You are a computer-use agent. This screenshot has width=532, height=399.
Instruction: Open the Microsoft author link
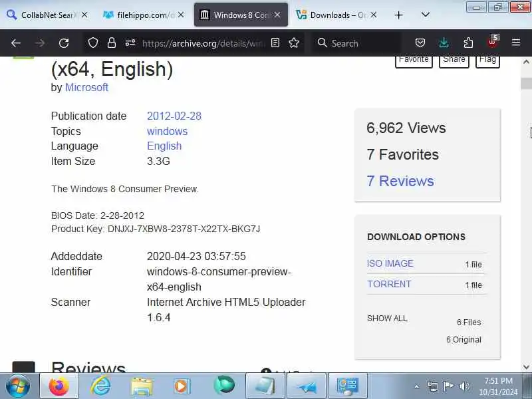click(x=86, y=87)
